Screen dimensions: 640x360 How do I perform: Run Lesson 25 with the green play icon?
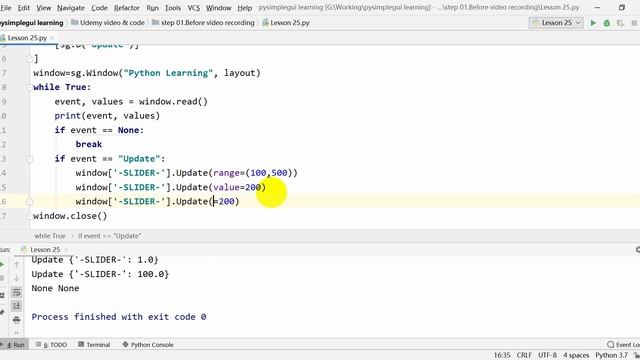point(593,23)
